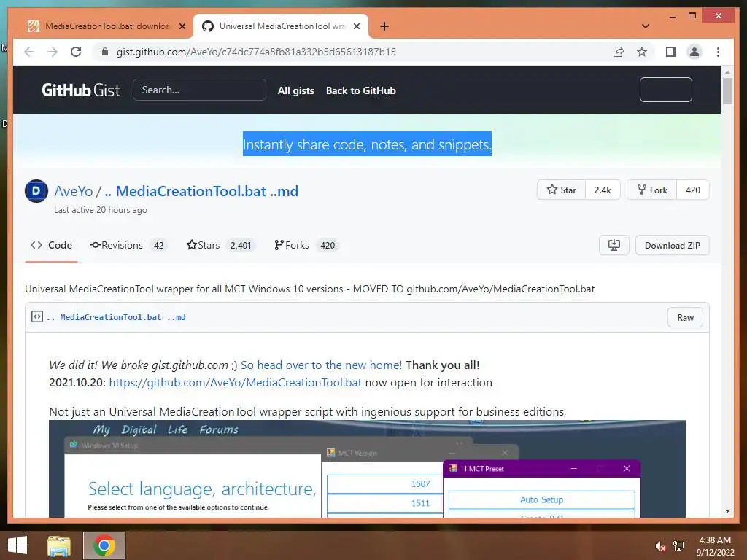Open the Windows Start button
747x560 pixels.
coord(18,545)
